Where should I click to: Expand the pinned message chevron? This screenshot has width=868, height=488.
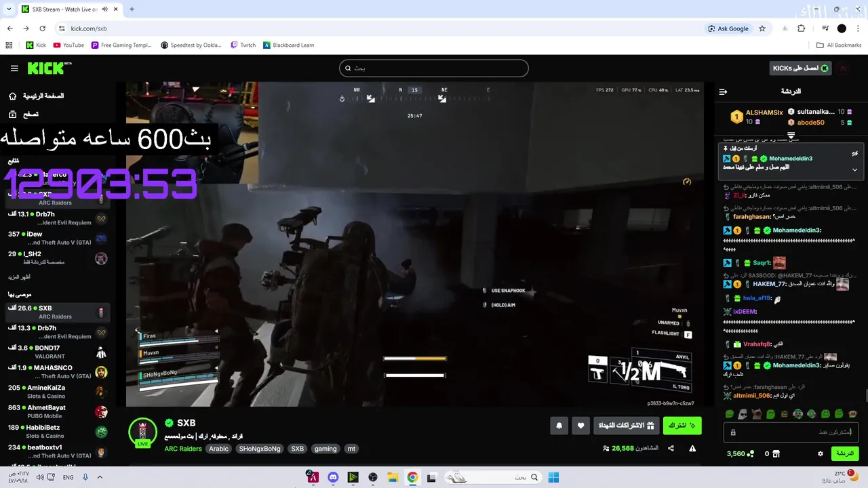click(x=854, y=169)
